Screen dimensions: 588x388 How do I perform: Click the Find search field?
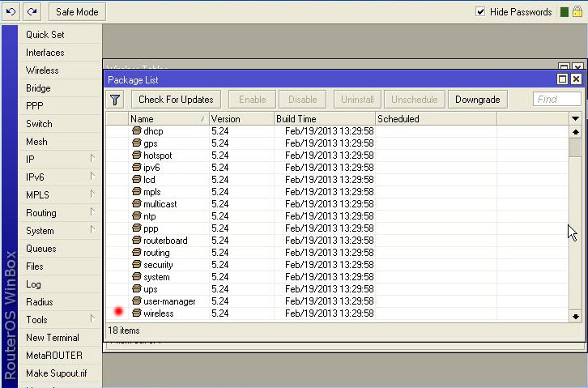tap(557, 100)
